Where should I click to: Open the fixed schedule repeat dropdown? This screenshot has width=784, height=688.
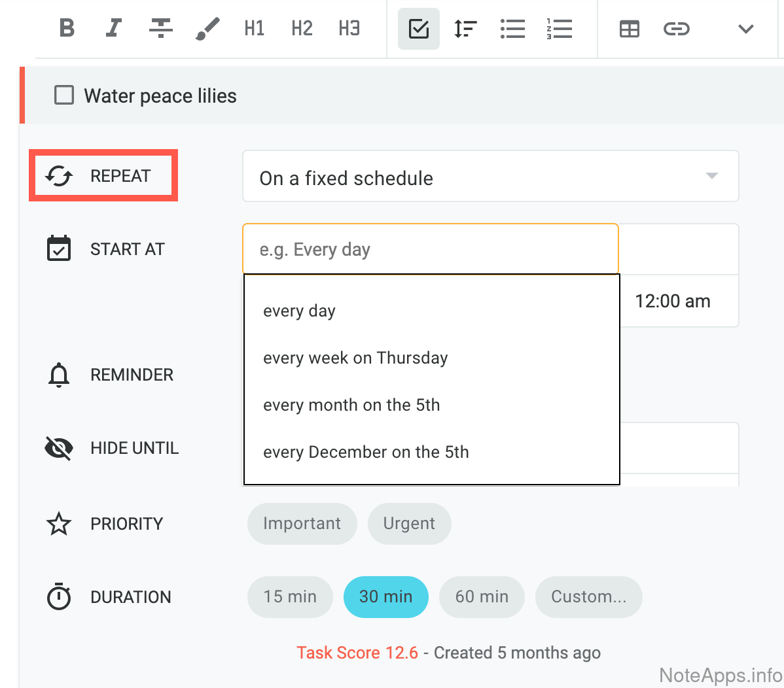(490, 177)
